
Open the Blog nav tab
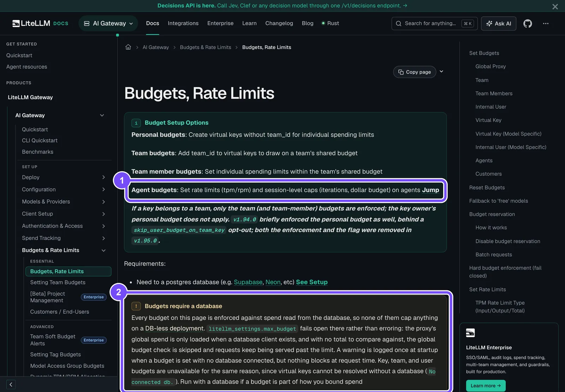click(308, 23)
